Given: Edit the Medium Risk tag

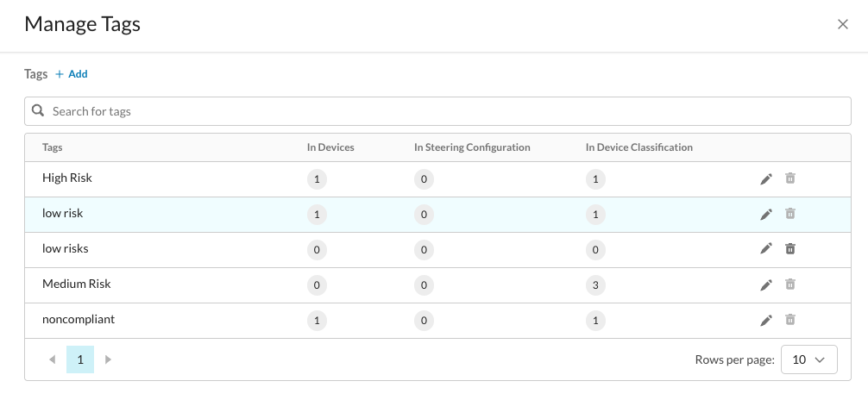Looking at the screenshot, I should [x=766, y=285].
